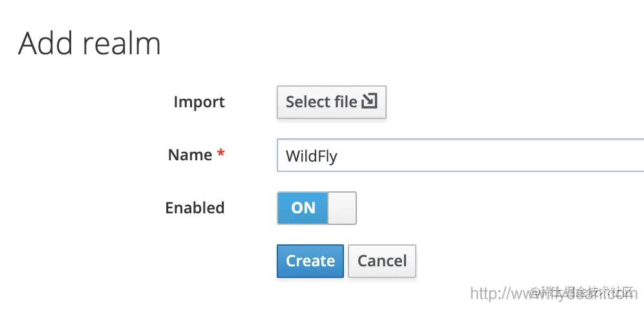Click the Create button

pos(310,261)
